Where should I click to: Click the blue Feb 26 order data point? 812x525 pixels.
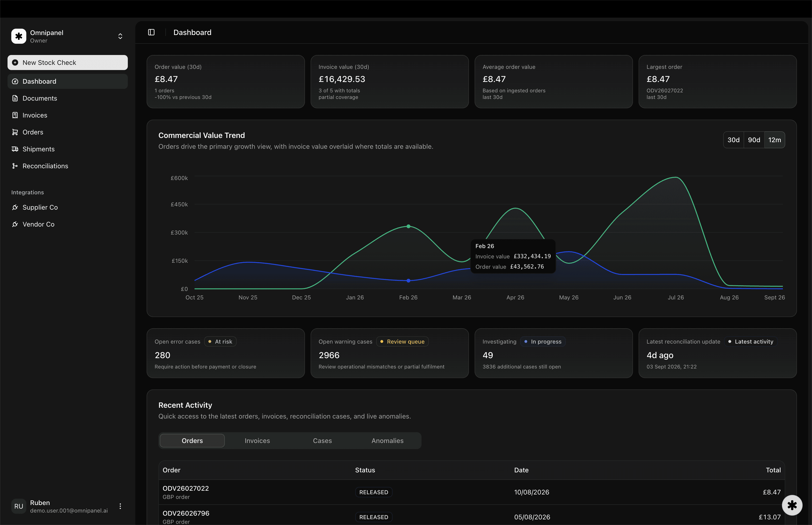[x=408, y=281]
